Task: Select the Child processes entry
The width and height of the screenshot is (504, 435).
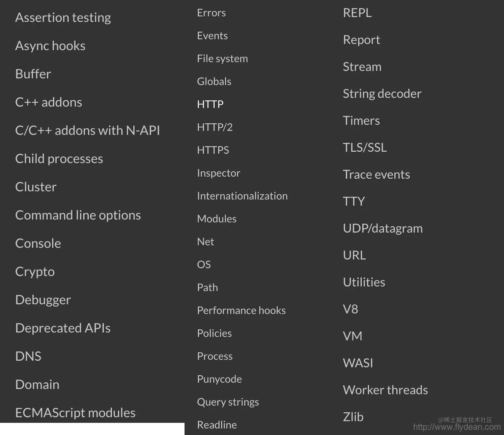Action: (59, 159)
